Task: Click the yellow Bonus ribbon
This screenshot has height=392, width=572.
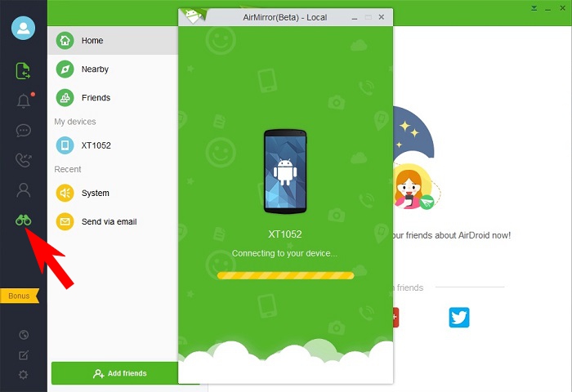Action: point(20,296)
